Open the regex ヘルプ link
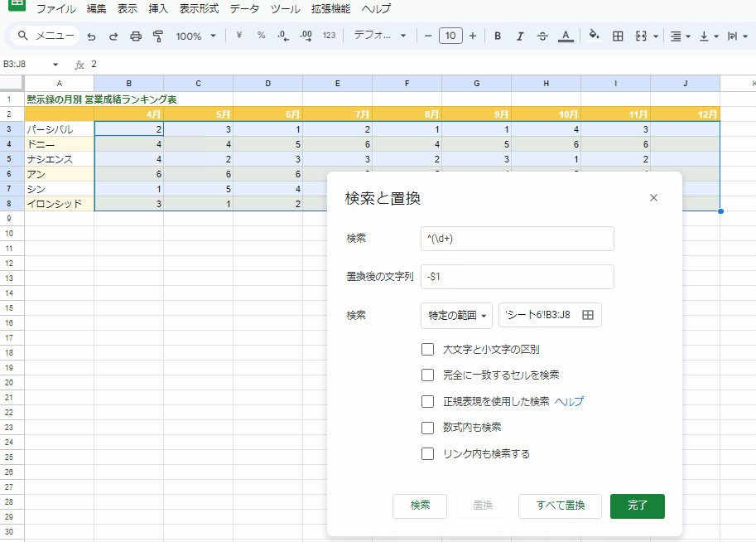 click(569, 402)
